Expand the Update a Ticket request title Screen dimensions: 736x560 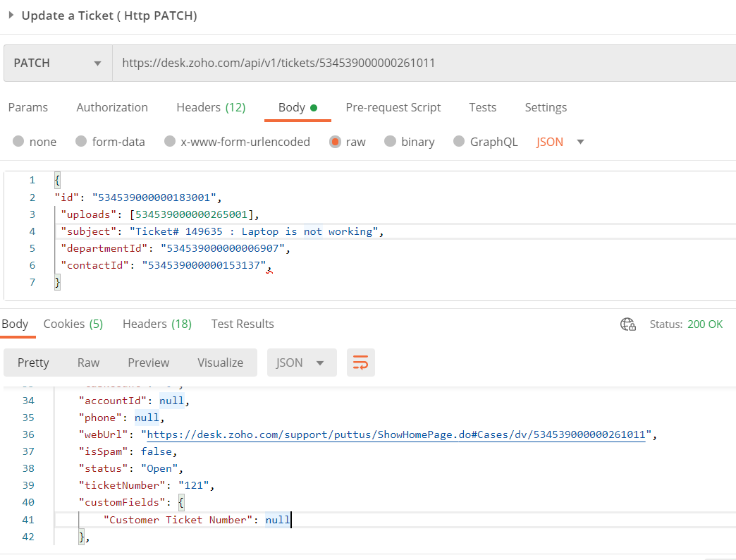[x=11, y=16]
